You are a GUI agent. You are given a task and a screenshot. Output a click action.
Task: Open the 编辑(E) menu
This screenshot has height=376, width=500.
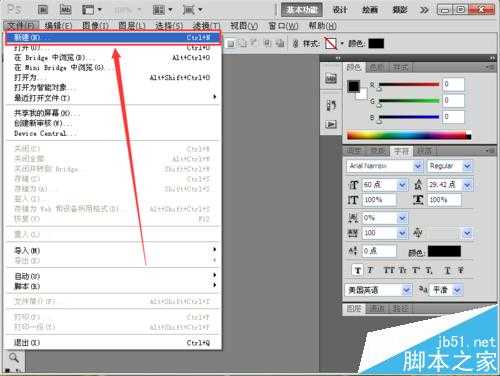(x=58, y=25)
